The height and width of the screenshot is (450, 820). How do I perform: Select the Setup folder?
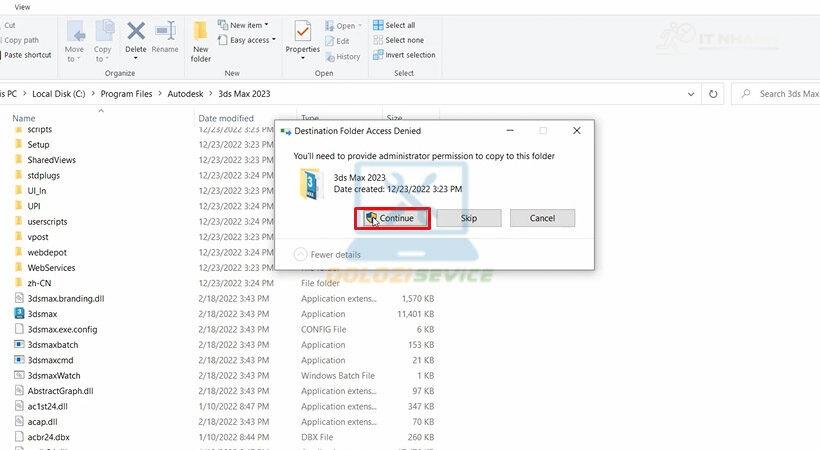pyautogui.click(x=38, y=144)
